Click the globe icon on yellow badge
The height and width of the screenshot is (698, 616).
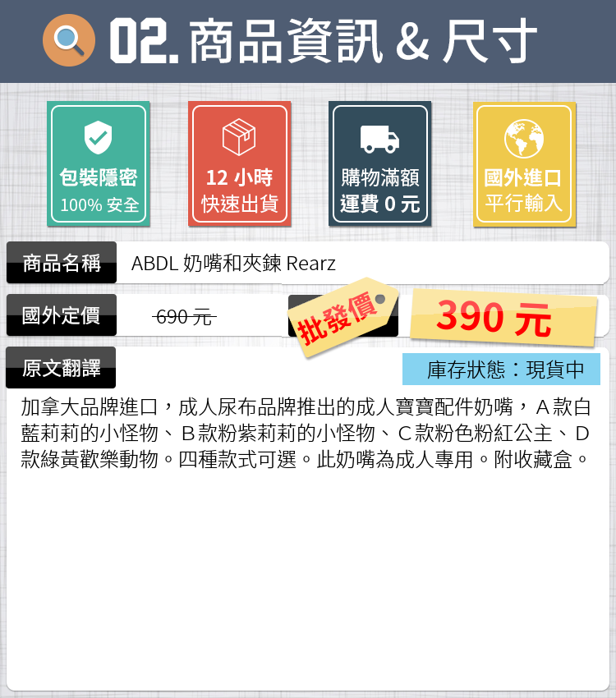pos(524,139)
